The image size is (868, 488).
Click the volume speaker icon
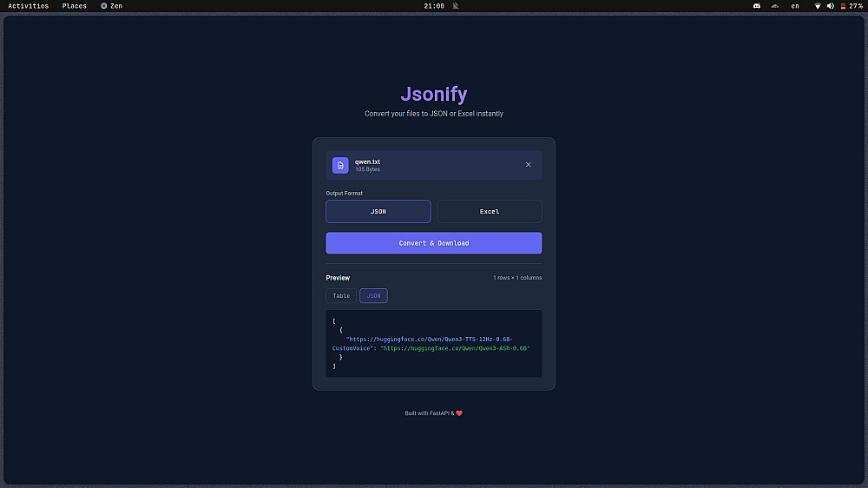tap(831, 6)
